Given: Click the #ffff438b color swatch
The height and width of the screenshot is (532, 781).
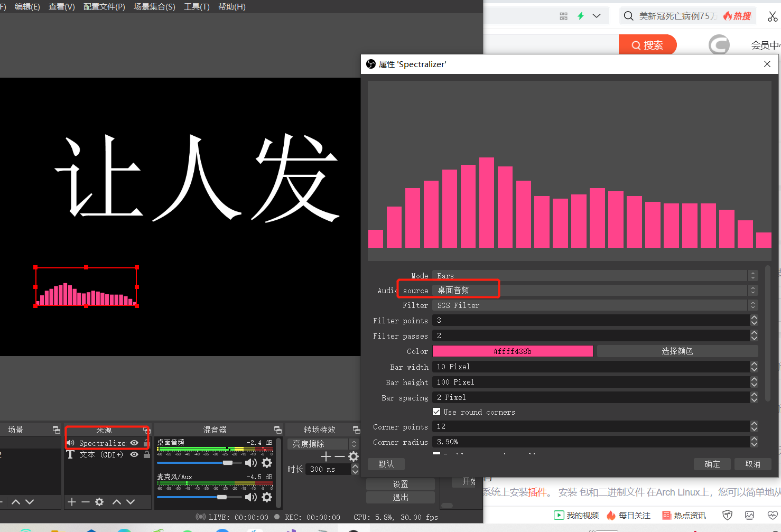Looking at the screenshot, I should click(x=513, y=351).
